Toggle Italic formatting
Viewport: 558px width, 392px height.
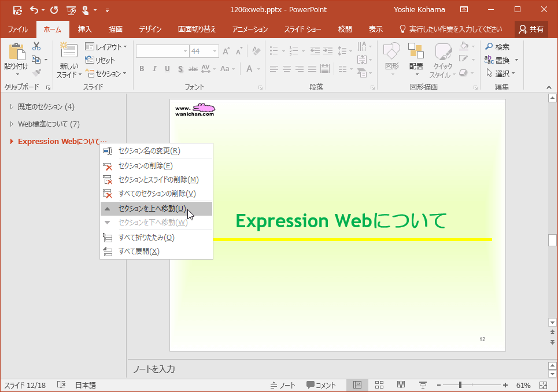154,69
